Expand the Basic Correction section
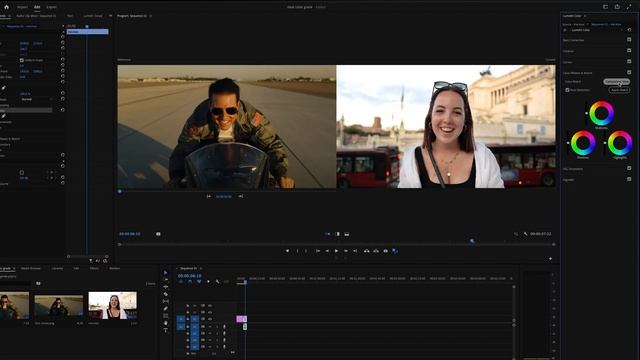Viewport: 640px width, 360px height. click(573, 40)
